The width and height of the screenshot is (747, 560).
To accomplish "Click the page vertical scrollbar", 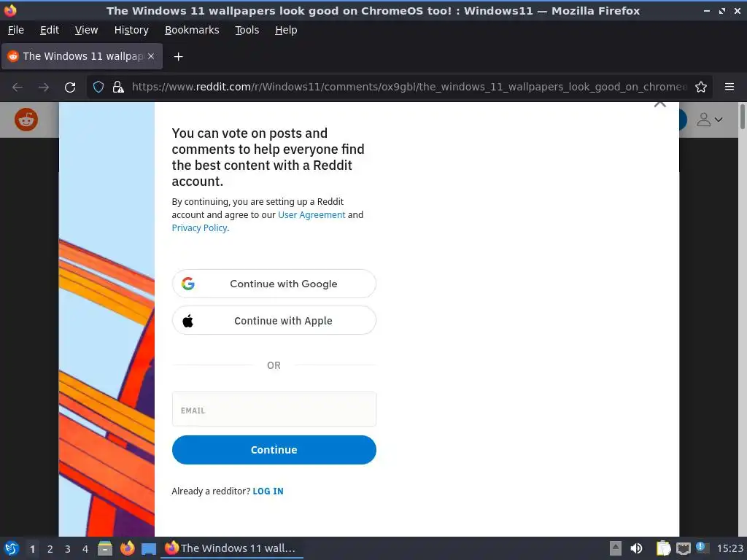I will 742,117.
